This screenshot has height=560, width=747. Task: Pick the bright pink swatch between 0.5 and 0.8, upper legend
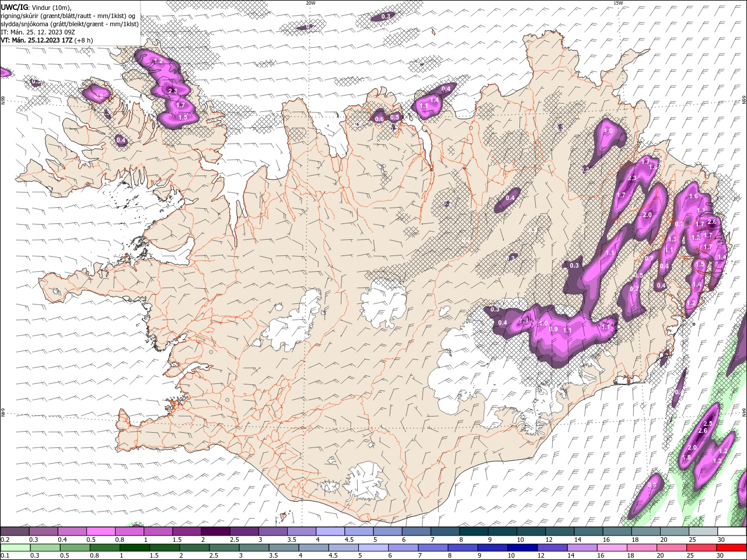(100, 531)
